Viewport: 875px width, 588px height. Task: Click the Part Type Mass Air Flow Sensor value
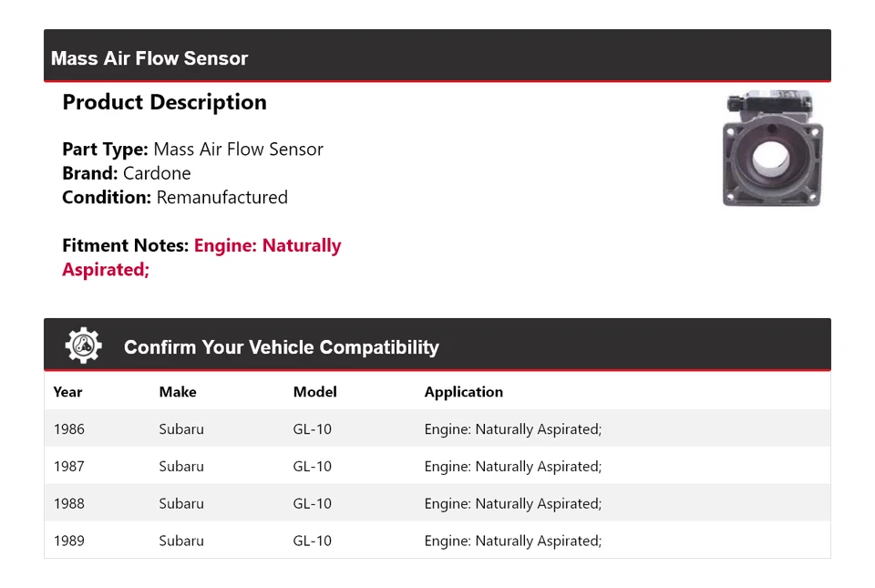(x=238, y=150)
